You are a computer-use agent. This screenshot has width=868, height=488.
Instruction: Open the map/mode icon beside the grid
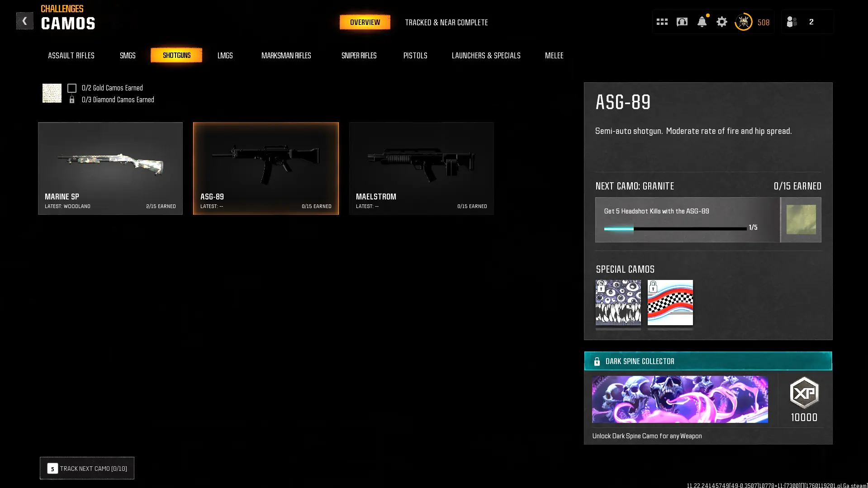682,22
